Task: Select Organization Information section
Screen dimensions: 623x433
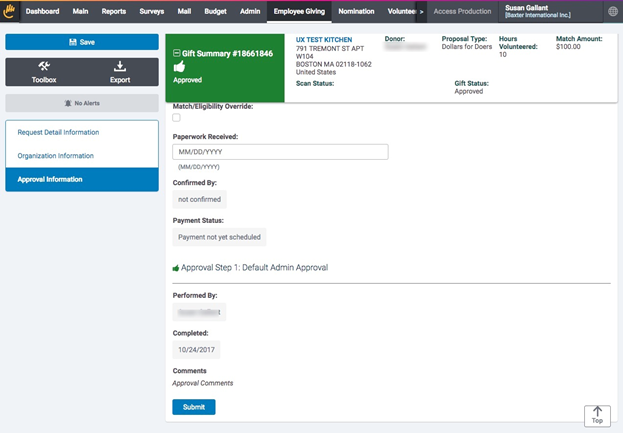Action: coord(56,156)
